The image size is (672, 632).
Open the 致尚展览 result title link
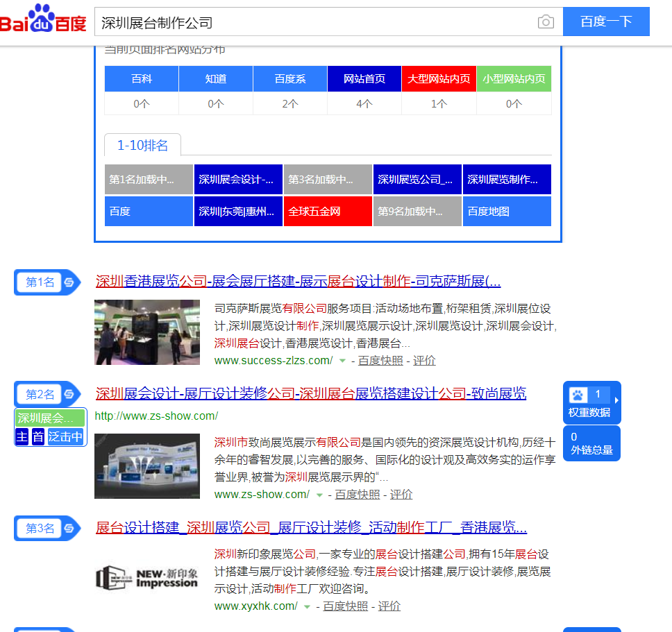point(311,393)
